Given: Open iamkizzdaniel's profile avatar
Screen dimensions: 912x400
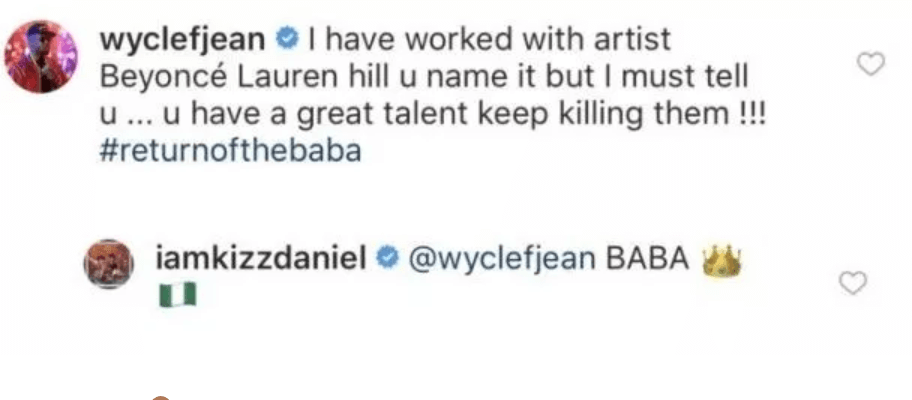Looking at the screenshot, I should point(109,263).
